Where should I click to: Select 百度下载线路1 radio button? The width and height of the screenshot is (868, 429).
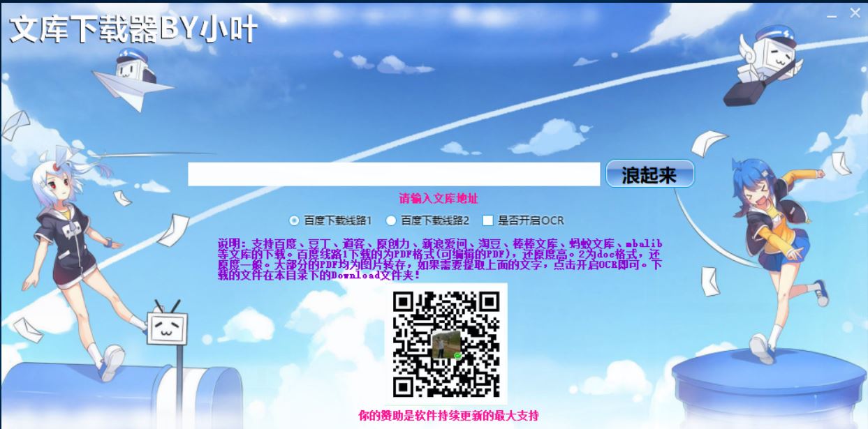click(294, 220)
